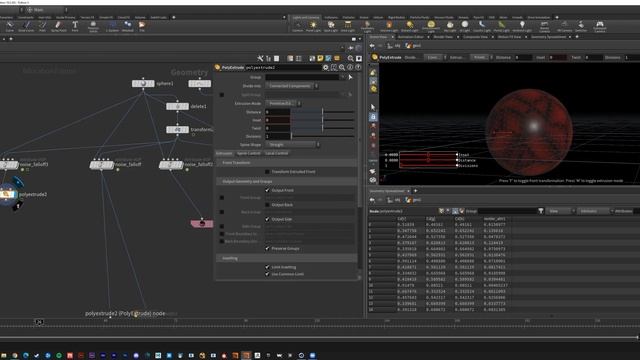This screenshot has width=640, height=360.
Task: Toggle the Preserve Groups checkbox
Action: [x=267, y=248]
